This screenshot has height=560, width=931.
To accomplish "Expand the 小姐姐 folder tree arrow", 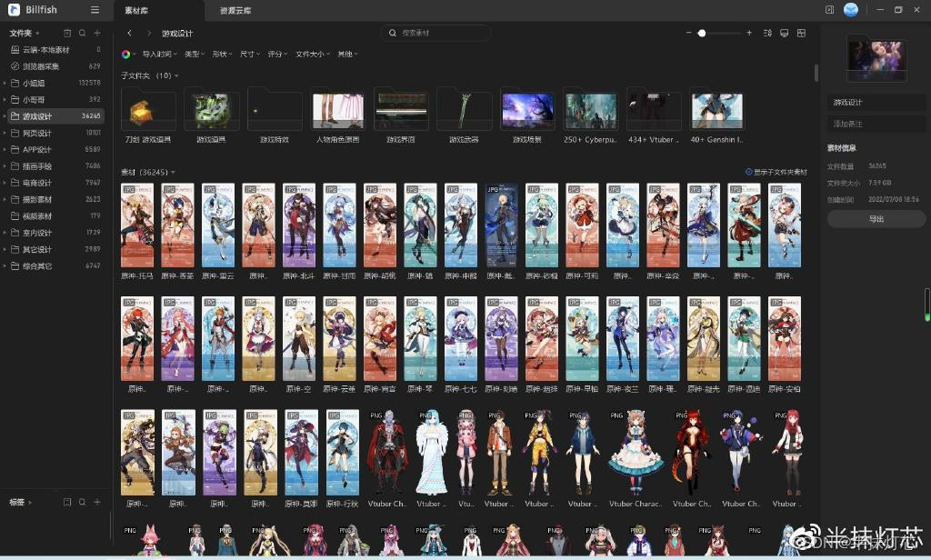I will [x=5, y=83].
